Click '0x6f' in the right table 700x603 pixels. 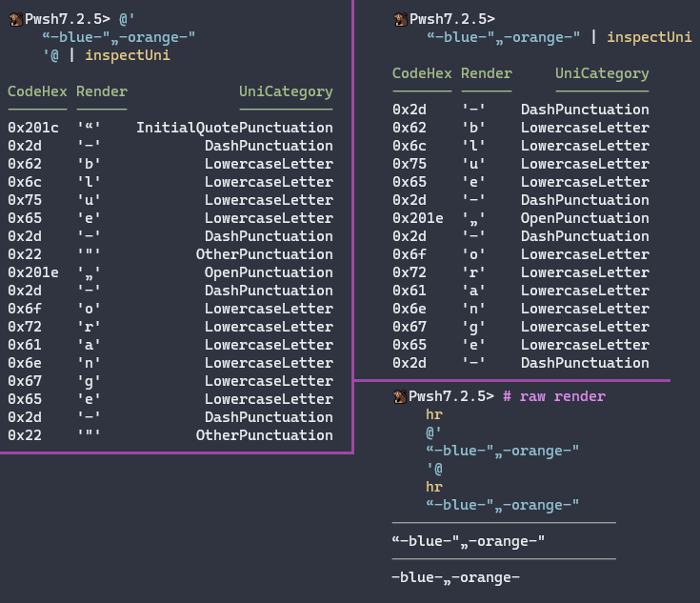[410, 254]
